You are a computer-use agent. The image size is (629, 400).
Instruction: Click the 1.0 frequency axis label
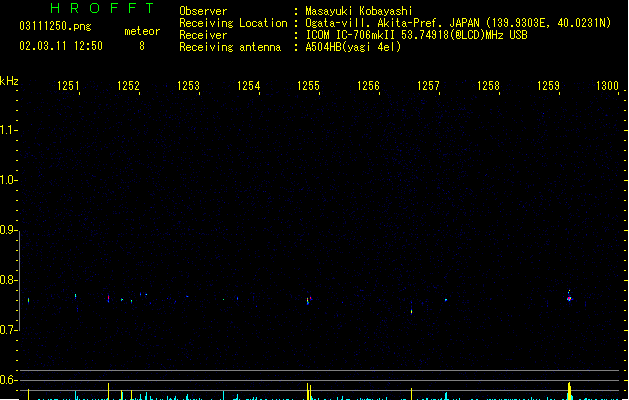(x=8, y=180)
